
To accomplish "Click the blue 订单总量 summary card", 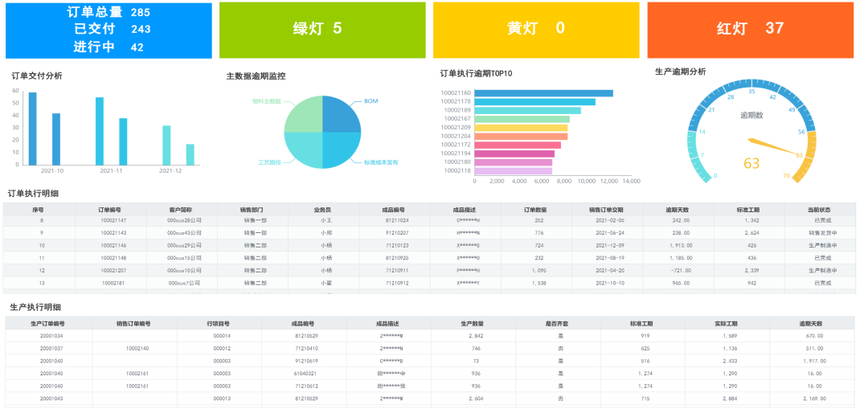I will (x=108, y=31).
